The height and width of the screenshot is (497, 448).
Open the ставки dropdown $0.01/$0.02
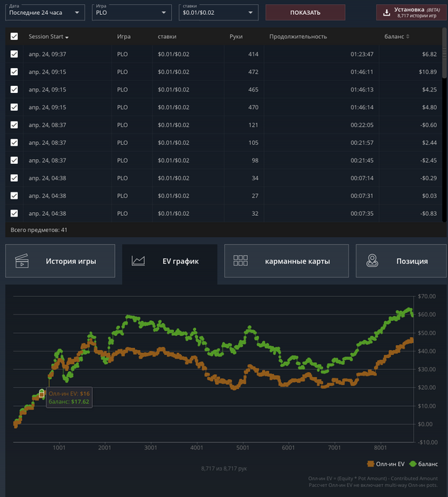point(219,13)
